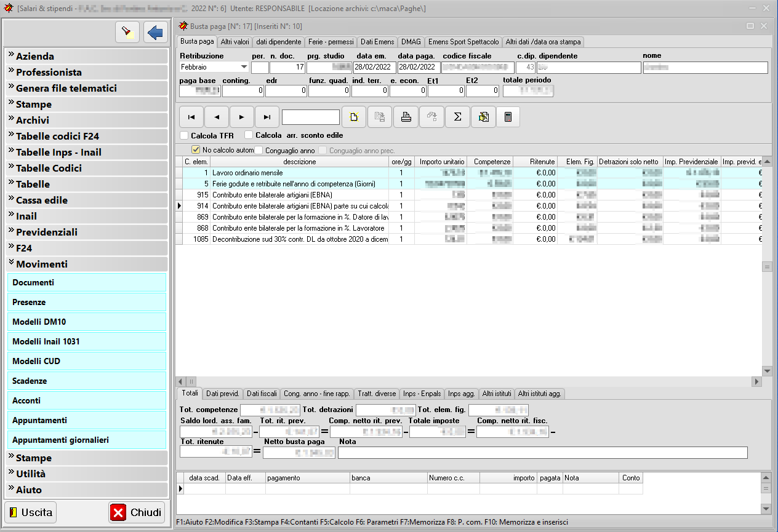The height and width of the screenshot is (532, 778).
Task: Open the Inps - Enpals tab
Action: 422,394
